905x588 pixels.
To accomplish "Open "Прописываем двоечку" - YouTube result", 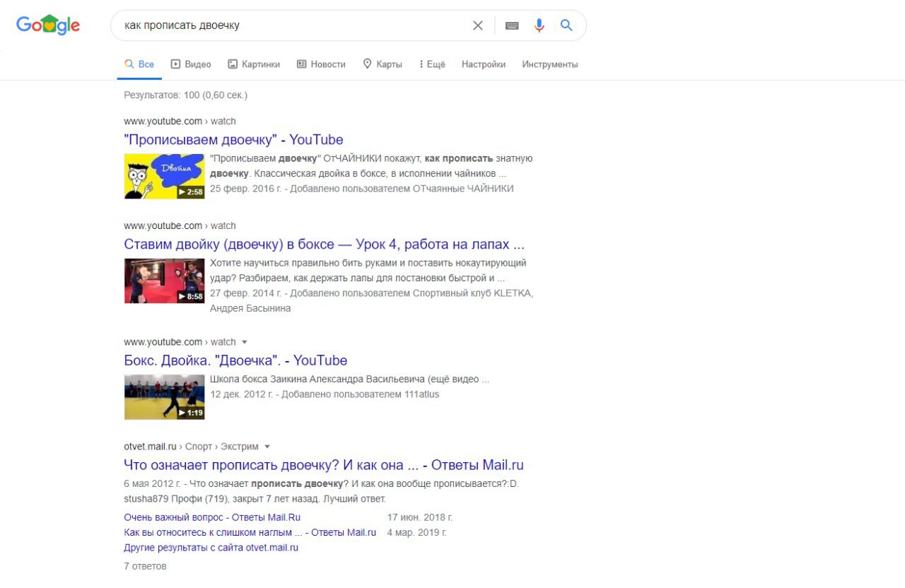I will (233, 139).
